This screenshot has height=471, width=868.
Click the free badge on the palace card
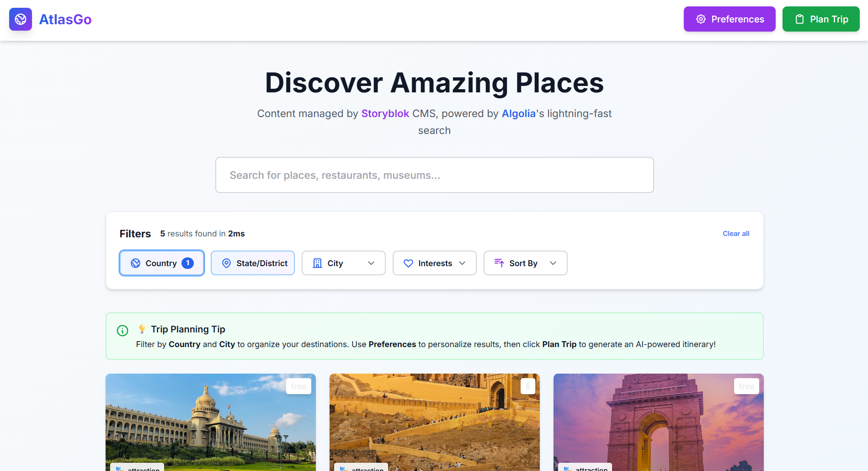[299, 386]
